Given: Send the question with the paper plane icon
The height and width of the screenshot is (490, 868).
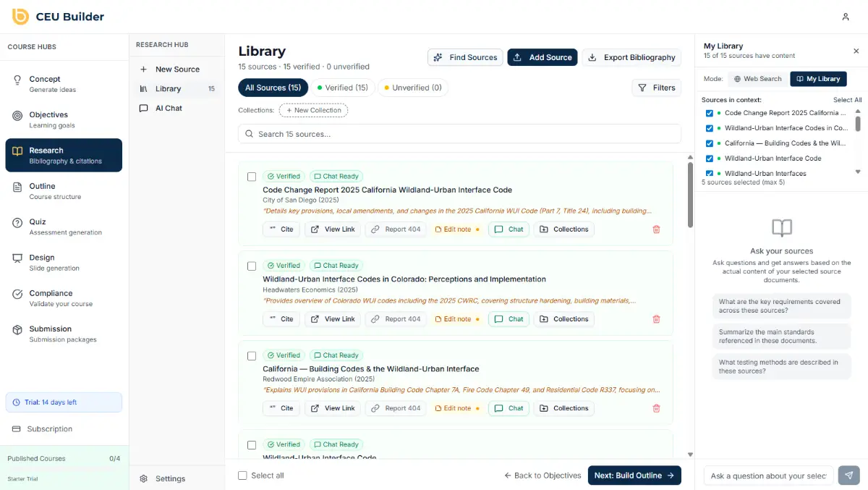Looking at the screenshot, I should [x=848, y=476].
